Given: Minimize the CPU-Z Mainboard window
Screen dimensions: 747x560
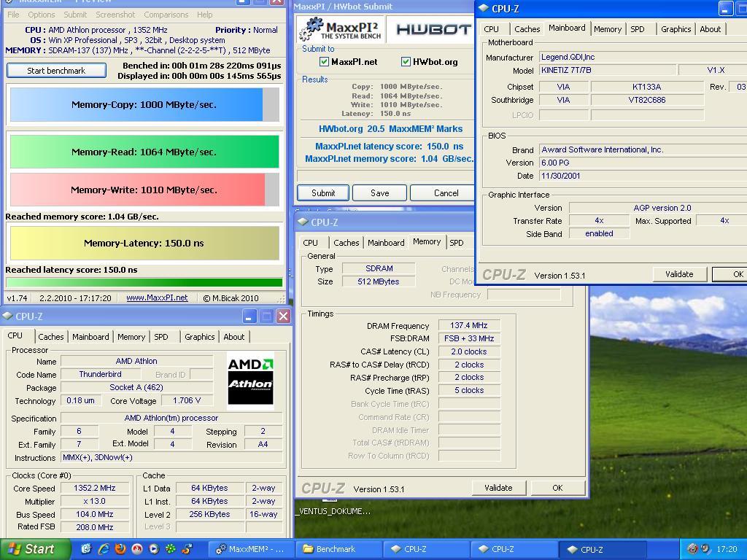Looking at the screenshot, I should click(x=725, y=9).
